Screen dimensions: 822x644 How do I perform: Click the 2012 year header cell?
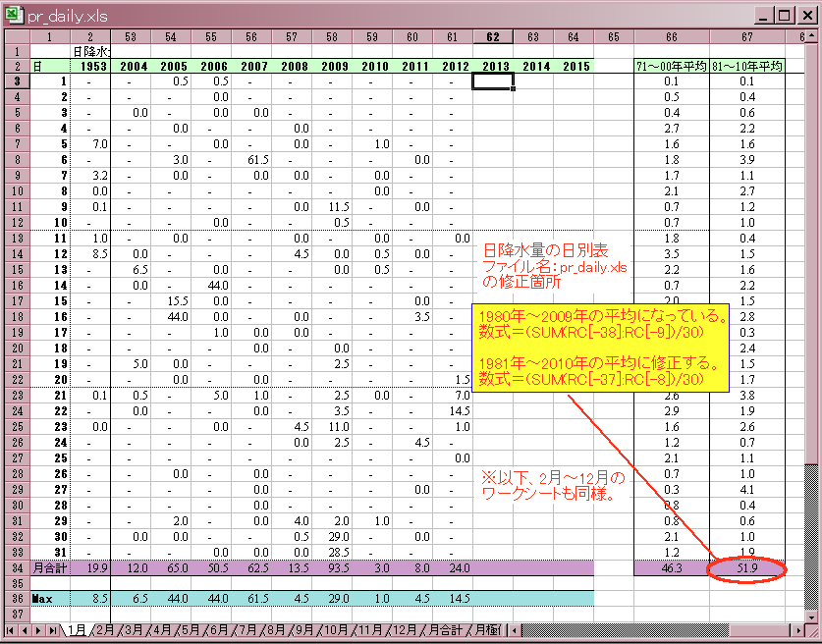click(453, 67)
